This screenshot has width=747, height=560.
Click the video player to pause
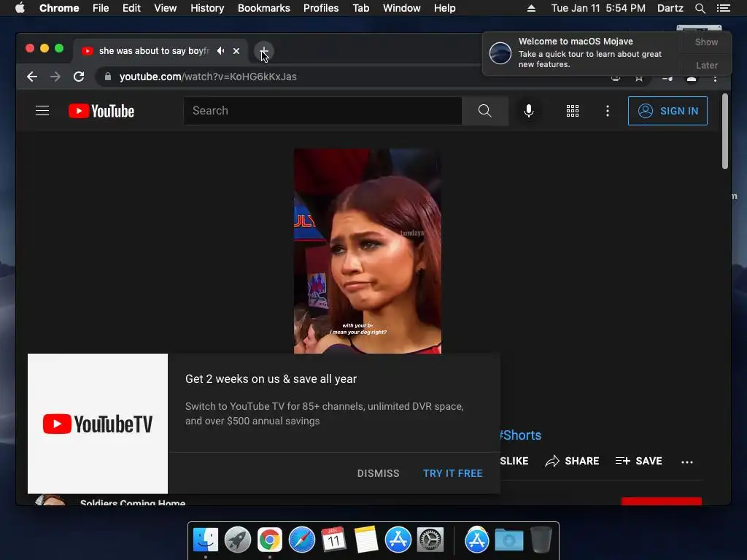click(x=368, y=251)
